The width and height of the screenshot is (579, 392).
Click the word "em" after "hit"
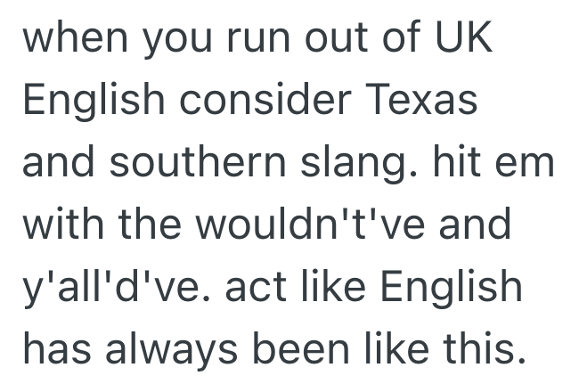click(525, 163)
